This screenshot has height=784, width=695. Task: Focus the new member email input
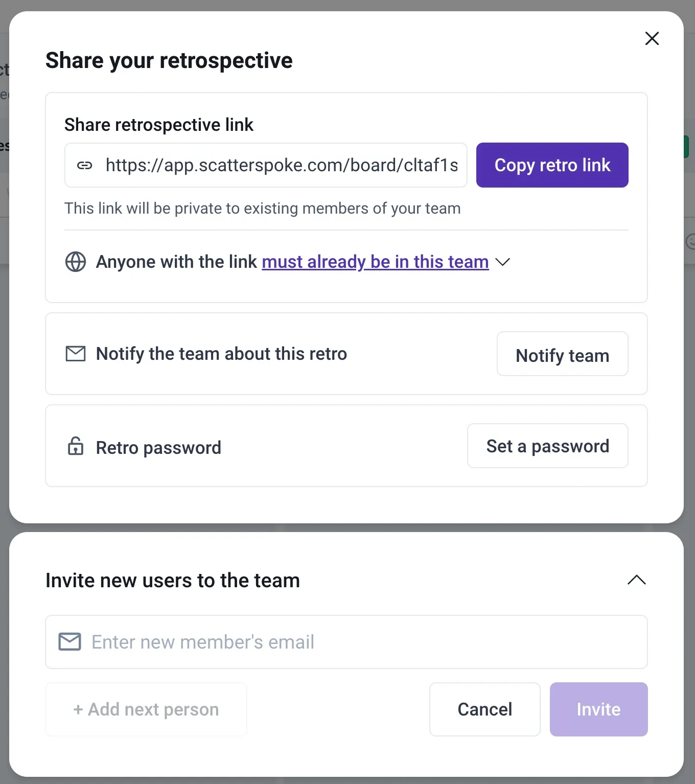click(307, 641)
